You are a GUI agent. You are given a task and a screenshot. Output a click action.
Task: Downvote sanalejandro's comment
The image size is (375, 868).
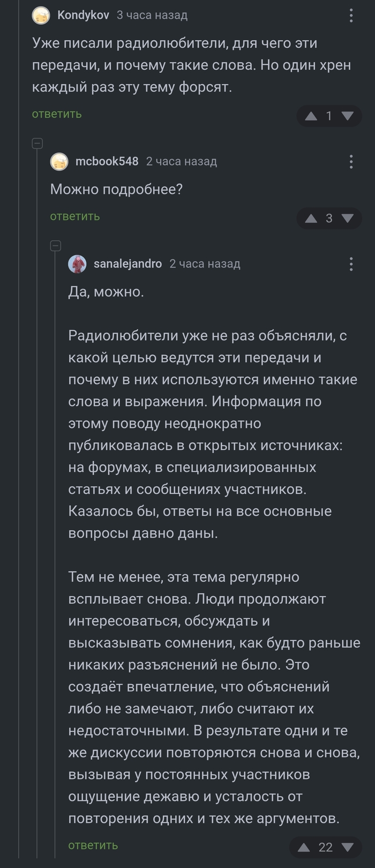click(347, 847)
